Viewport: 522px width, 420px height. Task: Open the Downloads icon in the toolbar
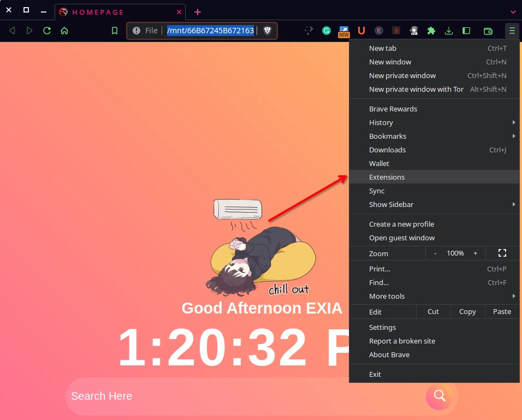point(449,31)
